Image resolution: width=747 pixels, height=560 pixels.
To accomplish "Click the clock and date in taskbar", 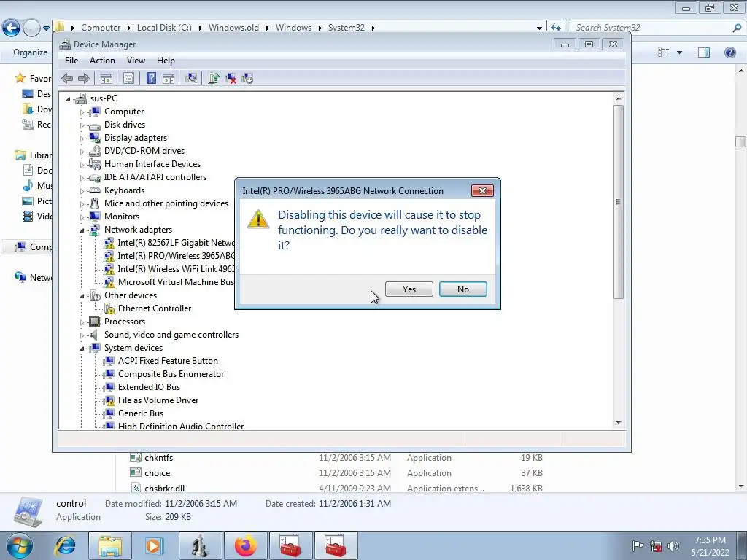I will pos(710,546).
